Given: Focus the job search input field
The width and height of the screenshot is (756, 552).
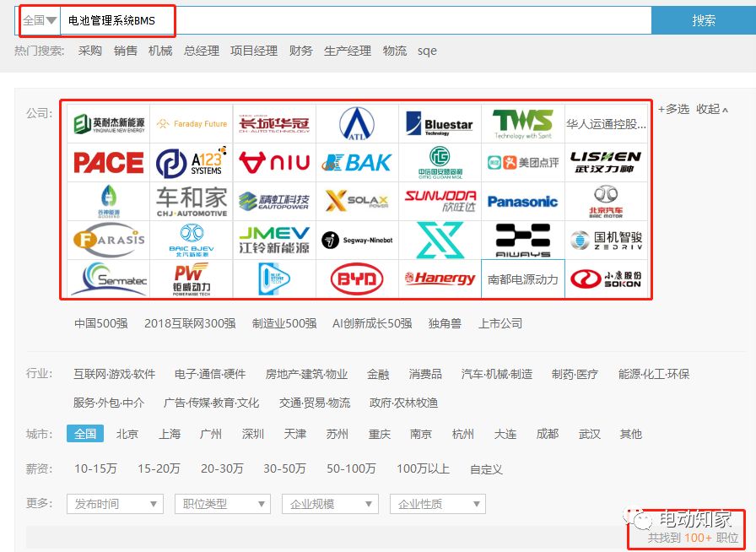Looking at the screenshot, I should 356,20.
